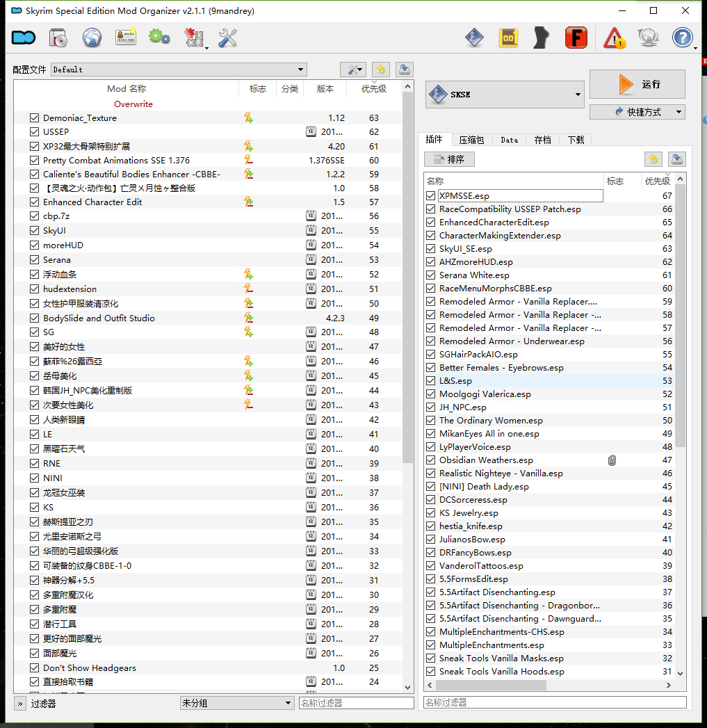Open the warning problems triangle icon
This screenshot has width=707, height=728.
pos(614,38)
